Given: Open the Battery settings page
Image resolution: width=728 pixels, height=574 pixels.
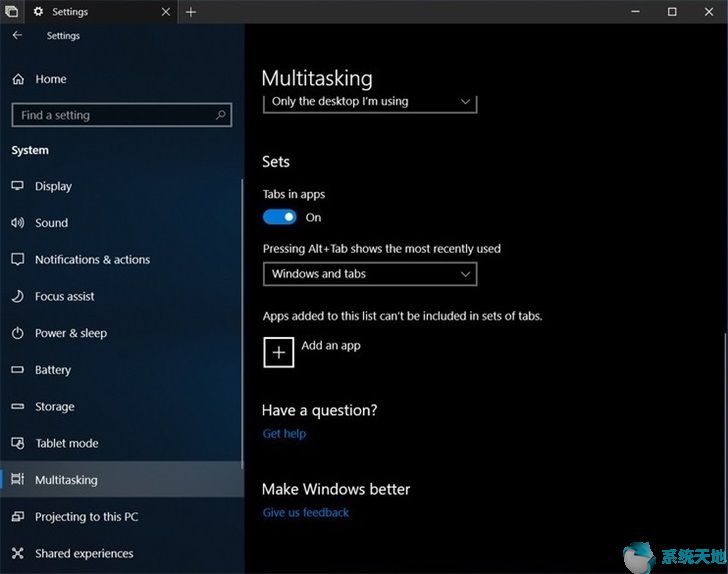Looking at the screenshot, I should tap(122, 370).
